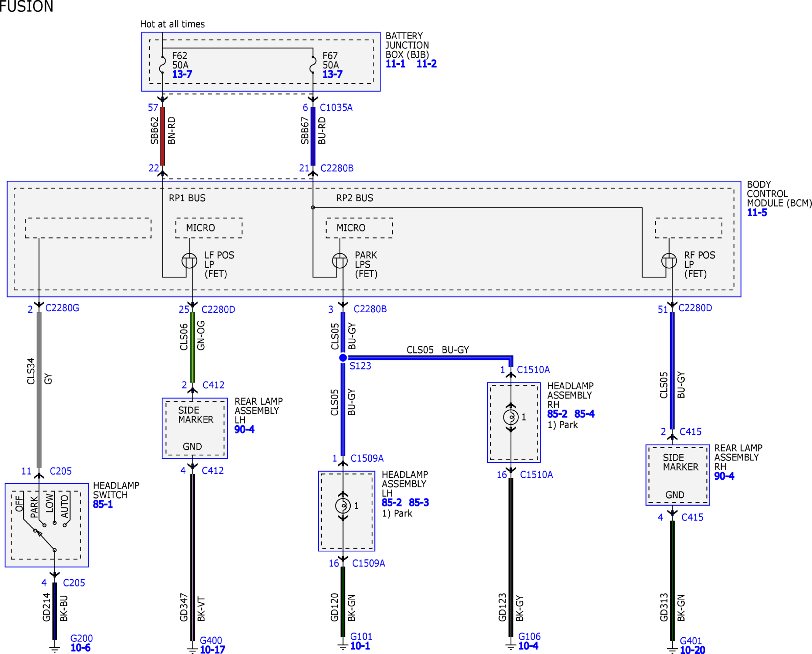Viewport: 812px width, 654px height.
Task: Click the LF POS LP FET symbol
Action: coord(189,261)
